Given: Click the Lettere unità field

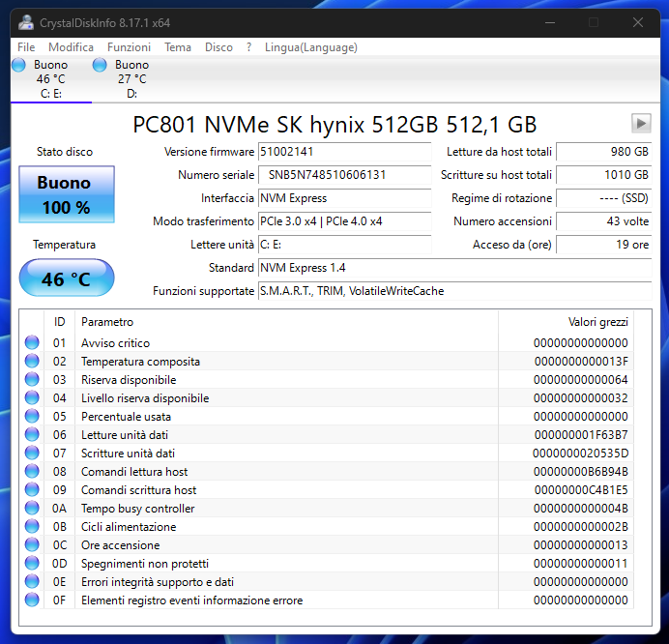Looking at the screenshot, I should 345,245.
